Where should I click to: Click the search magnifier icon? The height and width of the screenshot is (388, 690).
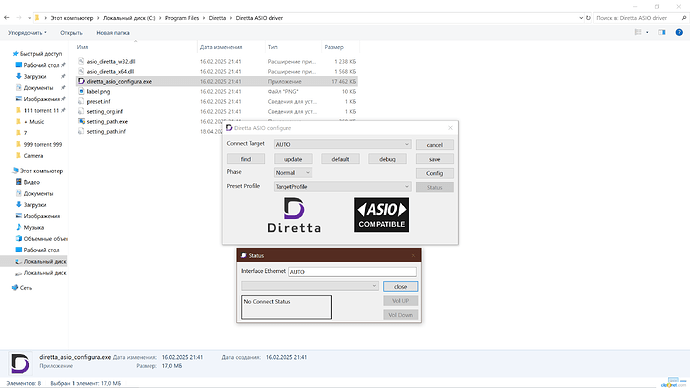(x=684, y=18)
